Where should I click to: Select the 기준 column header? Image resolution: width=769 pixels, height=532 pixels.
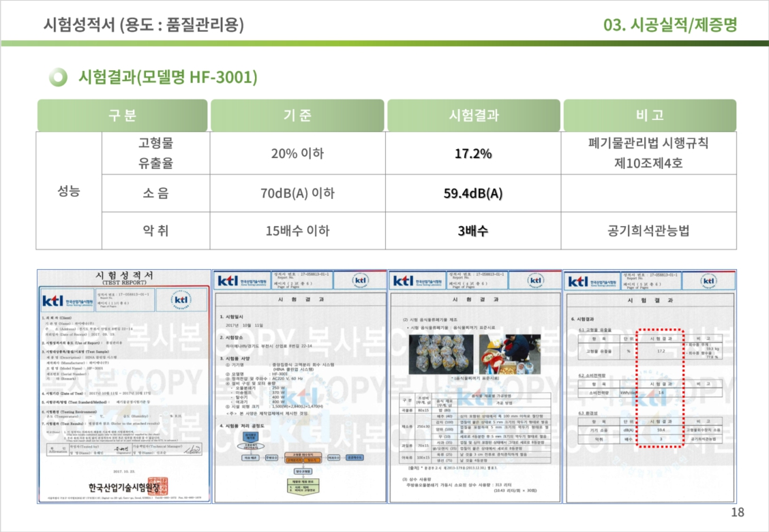(297, 115)
